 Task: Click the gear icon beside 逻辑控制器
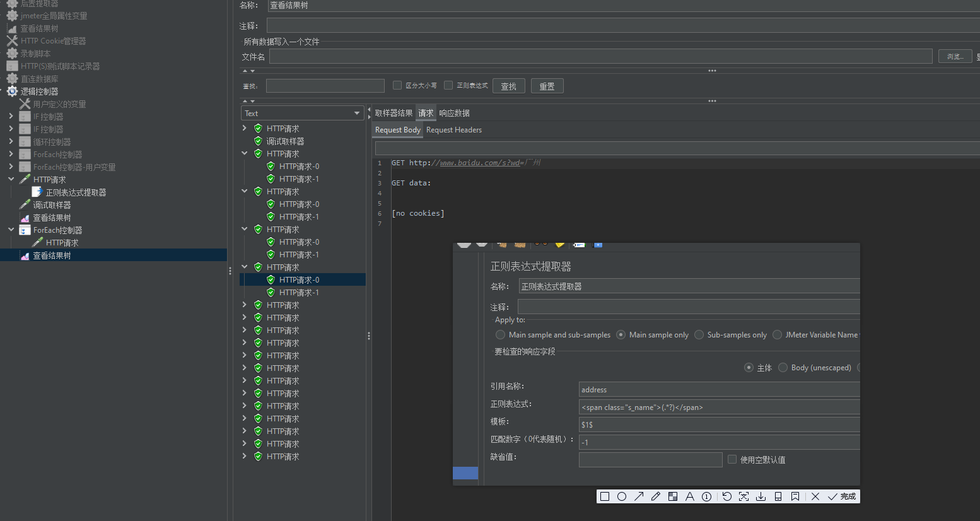pos(12,91)
